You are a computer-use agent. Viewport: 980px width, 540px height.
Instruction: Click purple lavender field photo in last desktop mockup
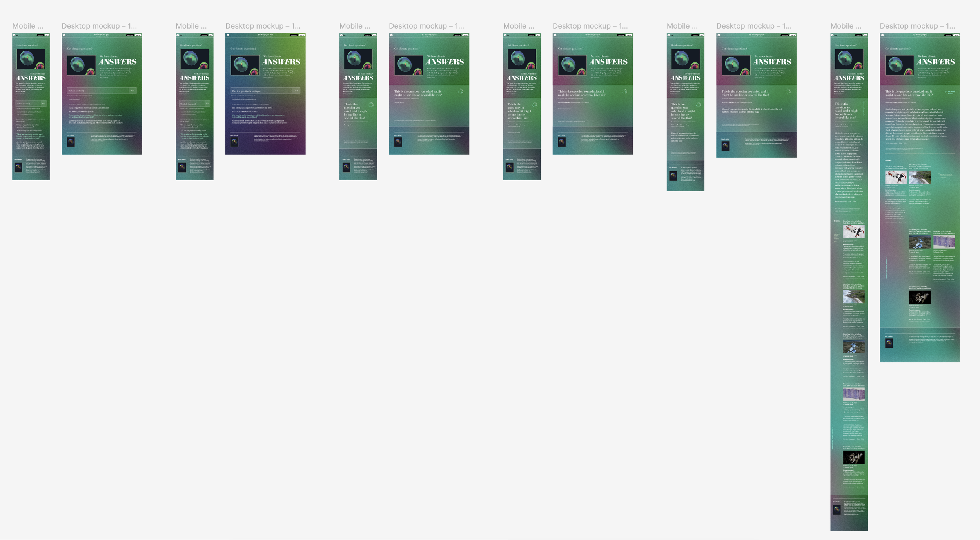pyautogui.click(x=944, y=242)
